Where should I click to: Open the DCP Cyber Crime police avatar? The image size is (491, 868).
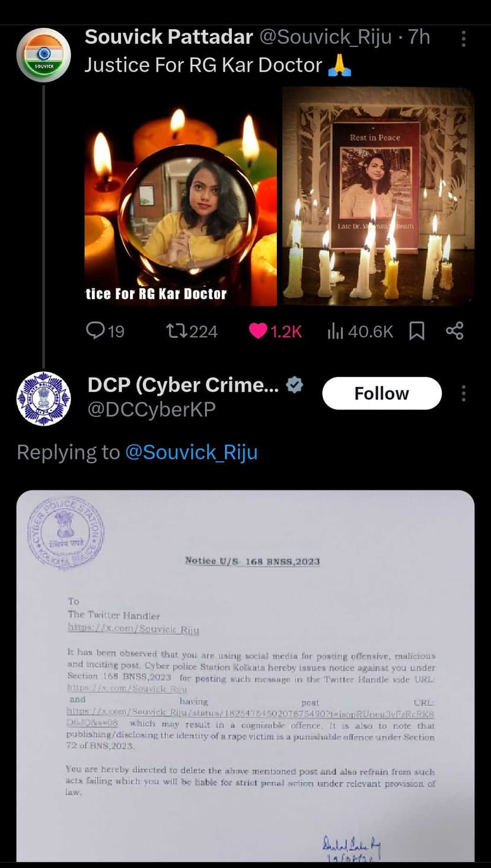pos(44,398)
